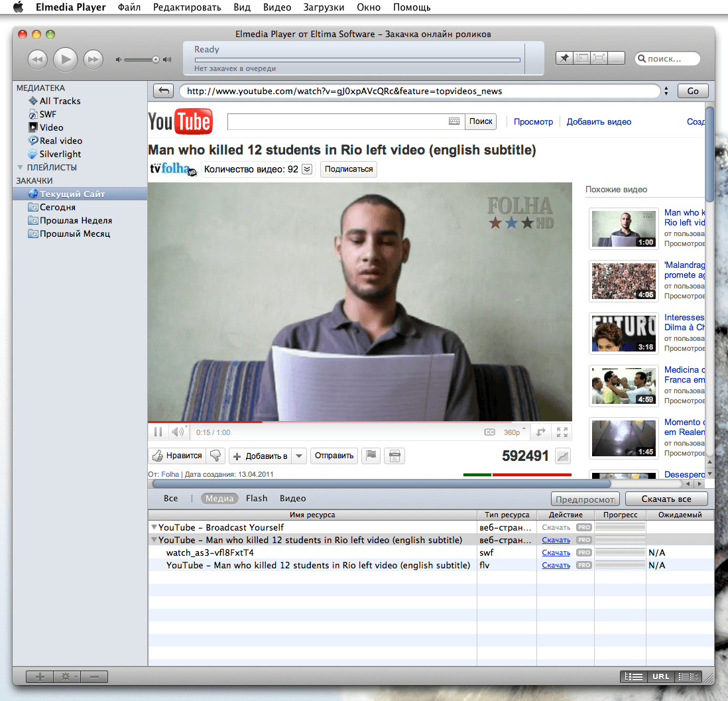Click the transcript icon under the video

click(394, 456)
